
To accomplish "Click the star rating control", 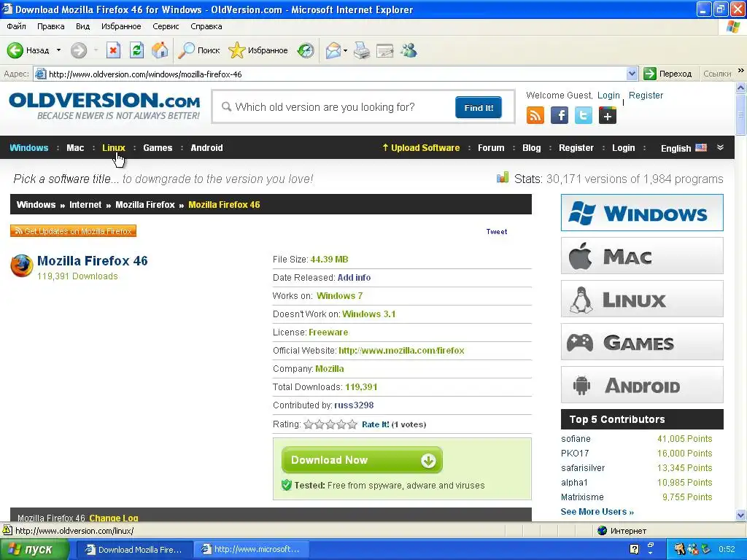I will (330, 424).
